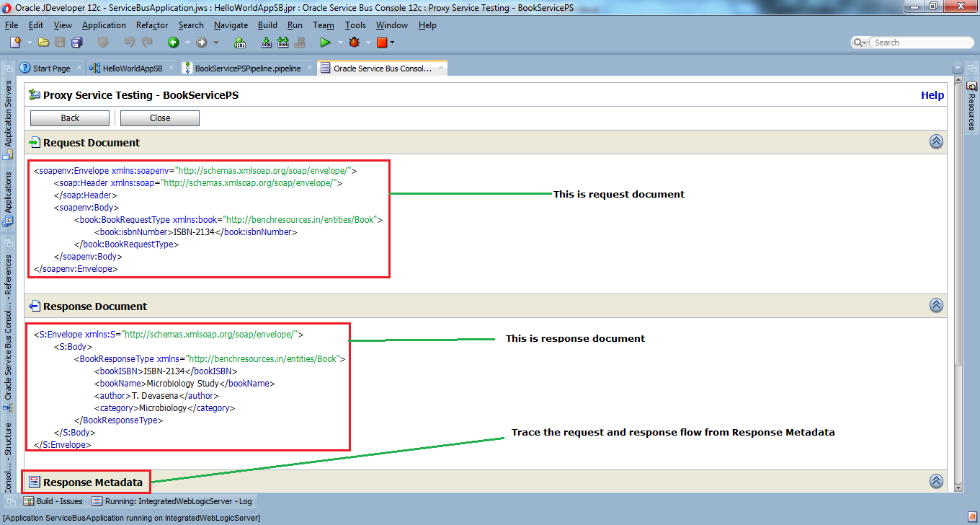Open the Debug options dropdown arrow
Image resolution: width=980 pixels, height=525 pixels.
point(367,43)
